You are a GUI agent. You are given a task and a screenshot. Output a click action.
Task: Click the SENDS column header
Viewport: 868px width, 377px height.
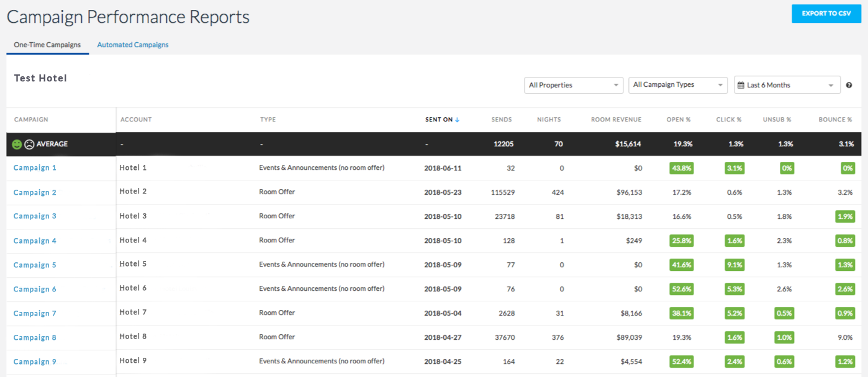(502, 120)
